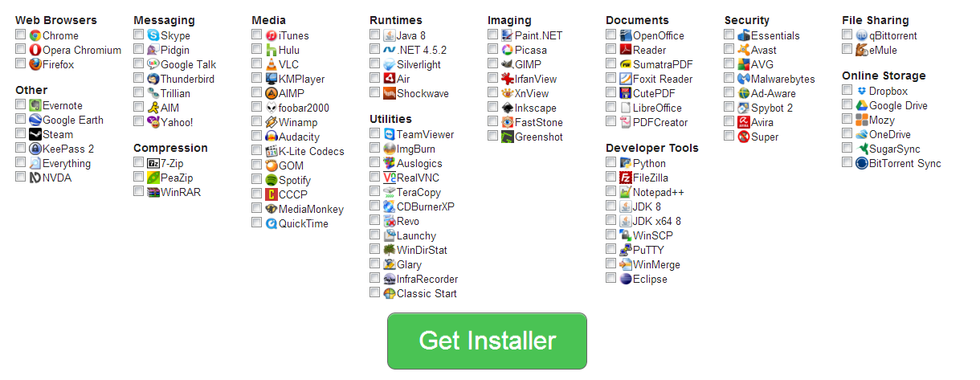Tick the WinRAR checkbox
The image size is (980, 380).
pyautogui.click(x=139, y=191)
